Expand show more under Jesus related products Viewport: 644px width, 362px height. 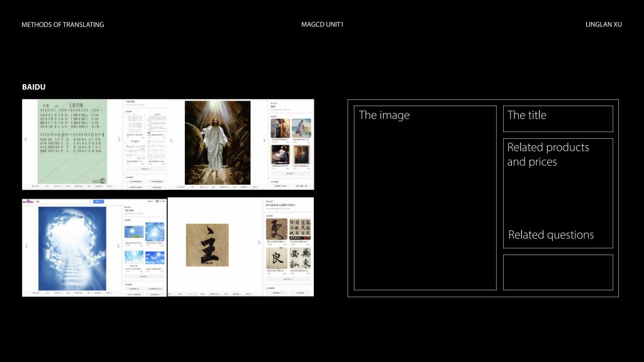point(291,173)
